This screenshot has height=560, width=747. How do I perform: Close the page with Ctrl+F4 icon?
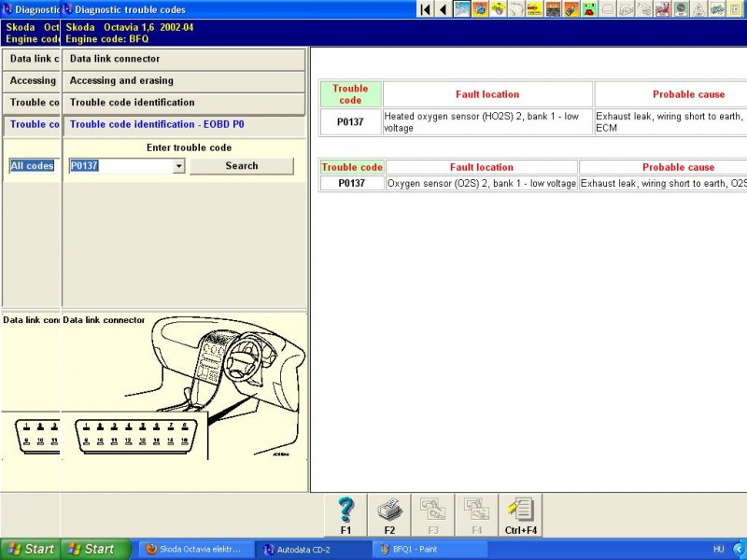[521, 515]
